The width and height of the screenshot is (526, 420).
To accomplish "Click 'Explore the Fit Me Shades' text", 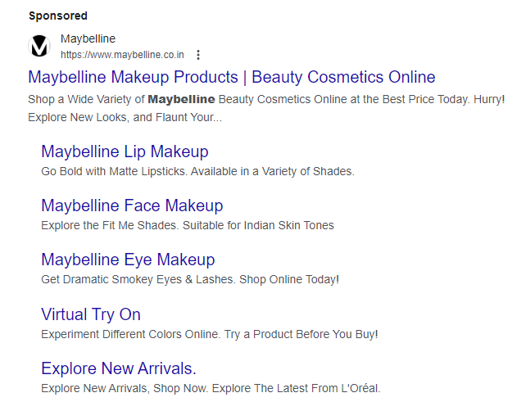I will tap(188, 225).
